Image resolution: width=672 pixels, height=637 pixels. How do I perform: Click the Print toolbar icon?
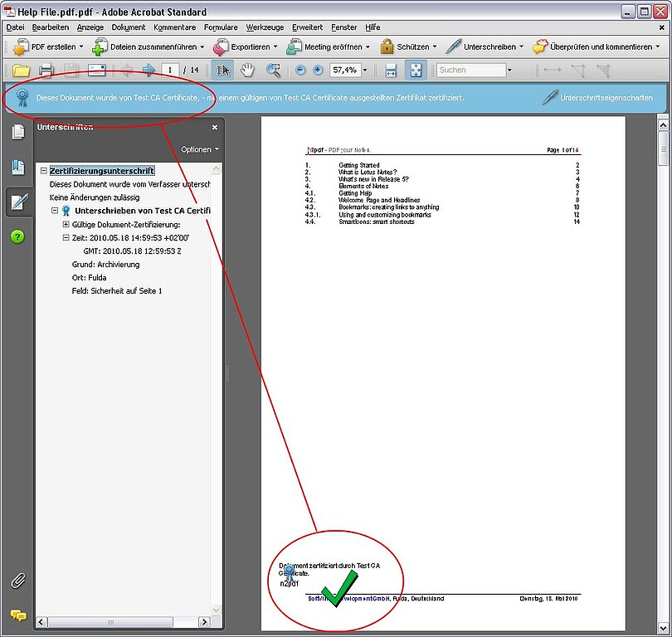tap(46, 71)
